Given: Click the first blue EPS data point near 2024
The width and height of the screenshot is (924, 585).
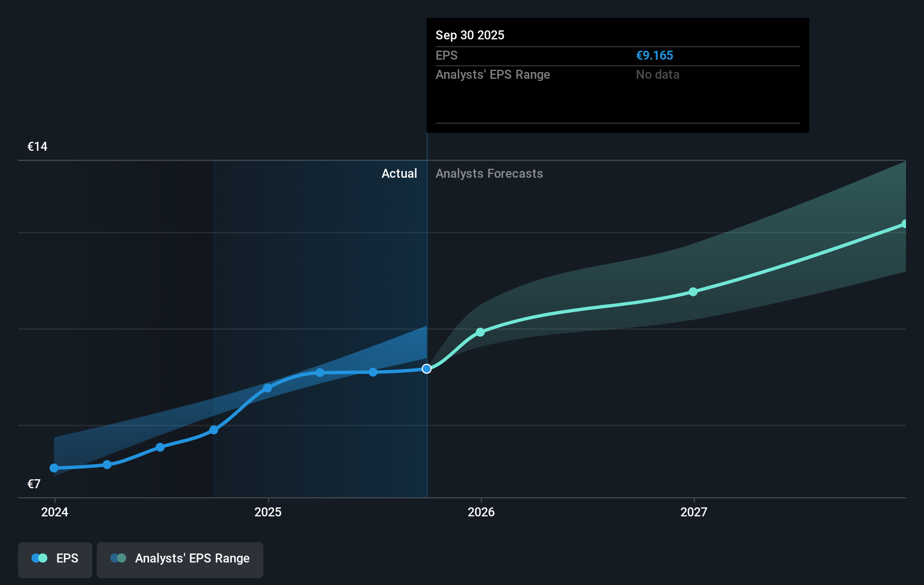Looking at the screenshot, I should pos(54,467).
